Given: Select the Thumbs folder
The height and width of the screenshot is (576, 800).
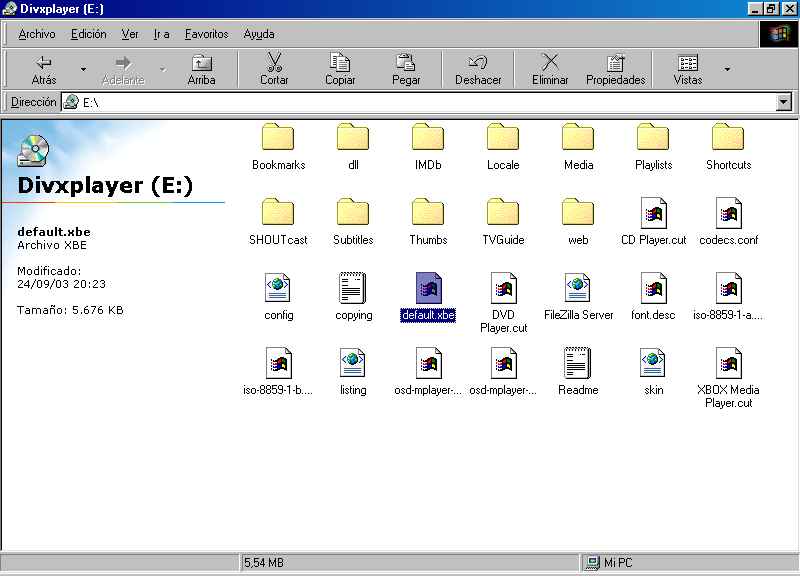Looking at the screenshot, I should click(428, 221).
